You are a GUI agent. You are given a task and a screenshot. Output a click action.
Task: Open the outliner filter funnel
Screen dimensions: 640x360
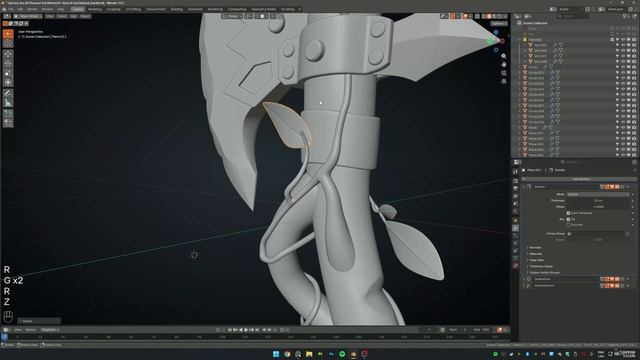pos(625,16)
